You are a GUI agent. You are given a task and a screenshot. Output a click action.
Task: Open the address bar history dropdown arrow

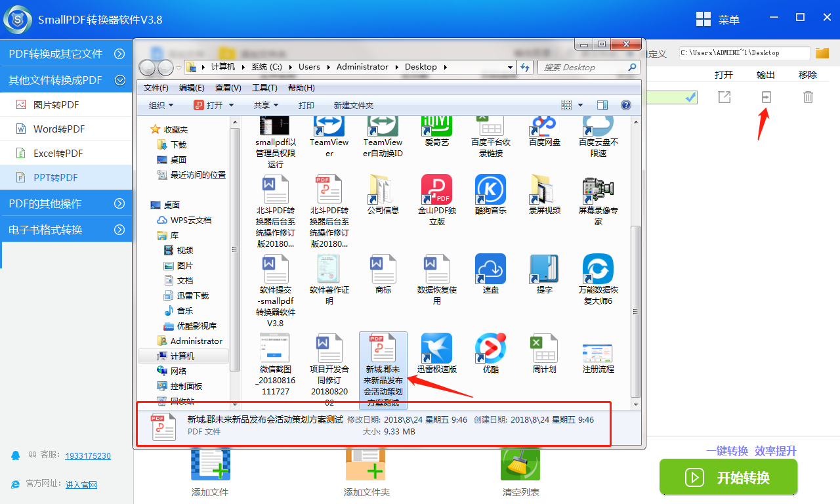click(x=510, y=67)
